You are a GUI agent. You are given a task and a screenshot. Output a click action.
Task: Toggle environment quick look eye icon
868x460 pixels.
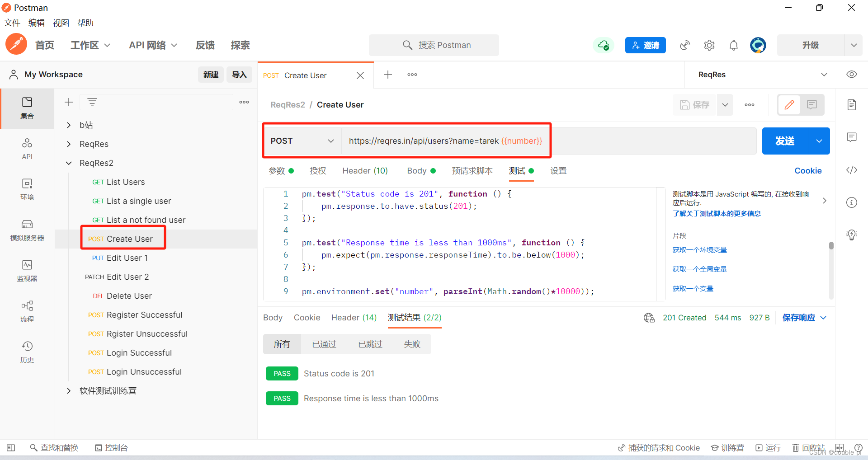pos(852,75)
